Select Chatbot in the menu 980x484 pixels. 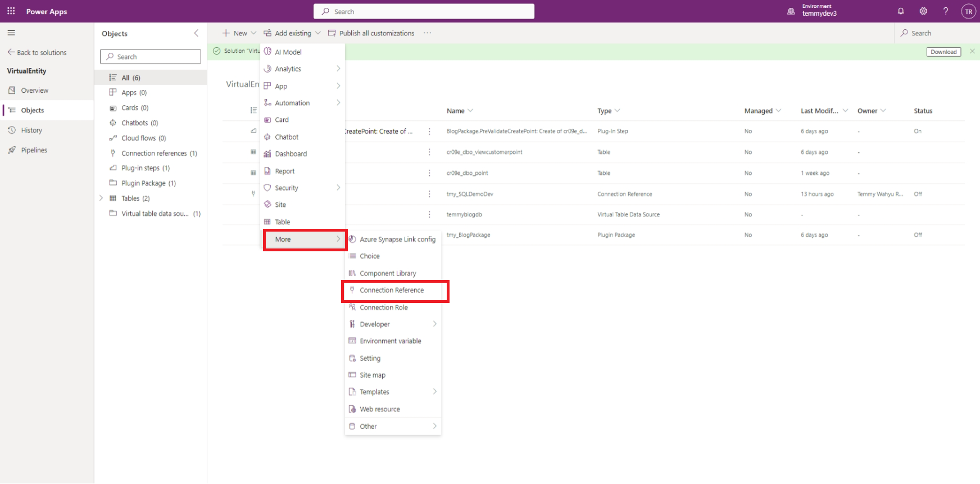pyautogui.click(x=303, y=137)
